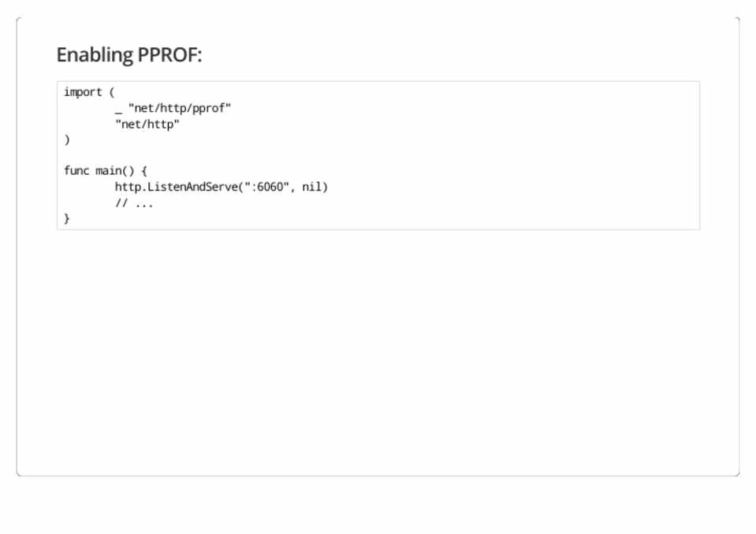Viewport: 756px width, 534px height.
Task: Click empty space right of the ListenAndServe line
Action: pos(512,187)
